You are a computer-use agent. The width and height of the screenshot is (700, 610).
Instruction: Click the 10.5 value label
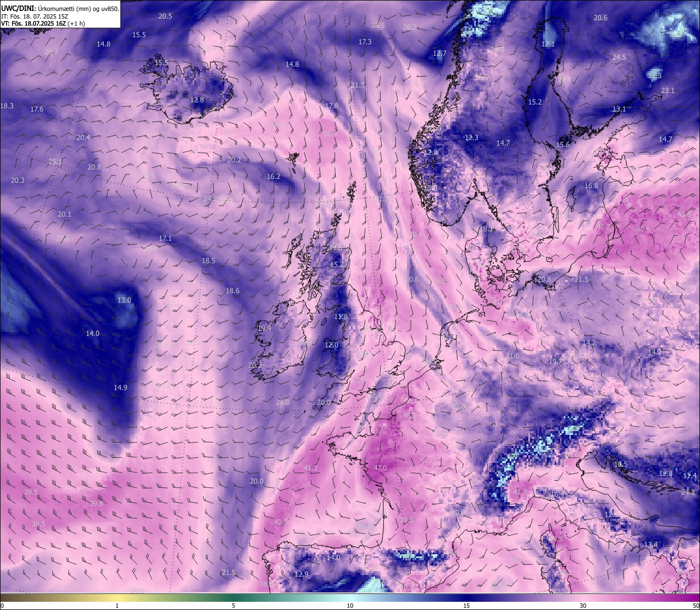click(621, 464)
